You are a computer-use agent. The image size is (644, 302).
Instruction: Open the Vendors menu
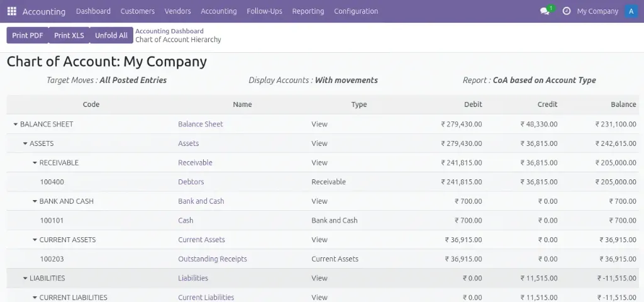click(x=177, y=11)
